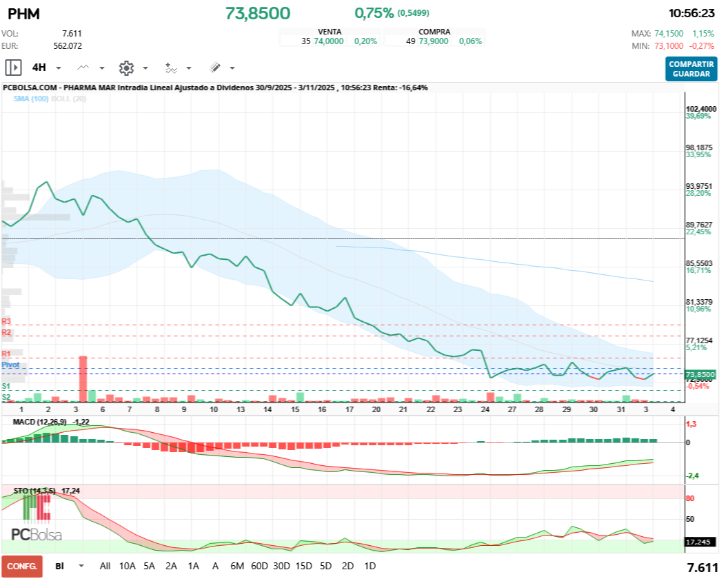The width and height of the screenshot is (728, 581).
Task: Open chart settings gear icon
Action: pyautogui.click(x=125, y=68)
